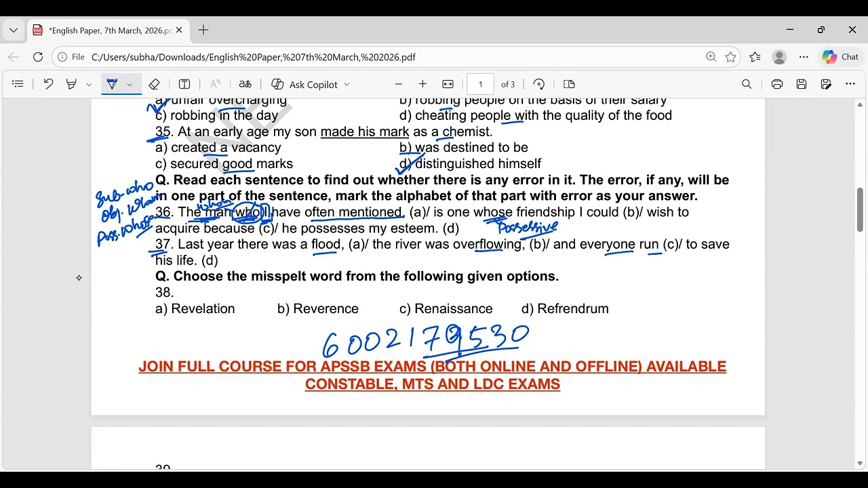Toggle fit to width view
The image size is (868, 488).
448,84
